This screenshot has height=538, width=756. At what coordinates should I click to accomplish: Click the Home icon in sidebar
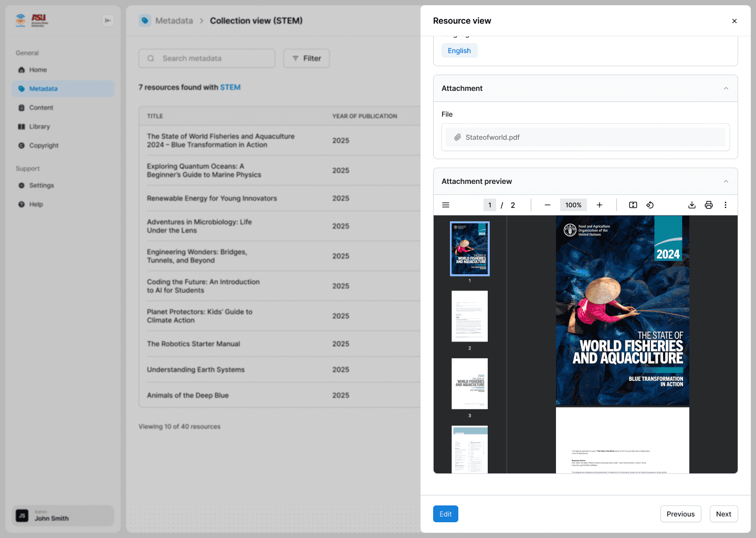pos(22,70)
